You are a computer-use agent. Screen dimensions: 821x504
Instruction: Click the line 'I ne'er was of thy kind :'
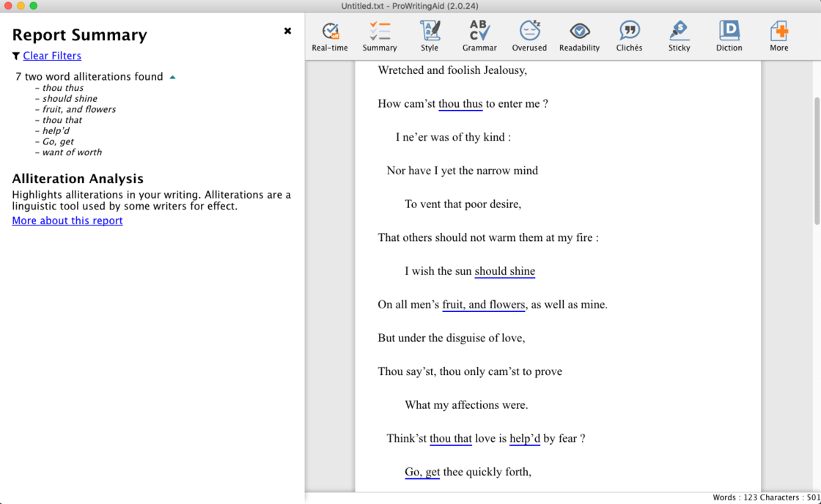click(454, 137)
